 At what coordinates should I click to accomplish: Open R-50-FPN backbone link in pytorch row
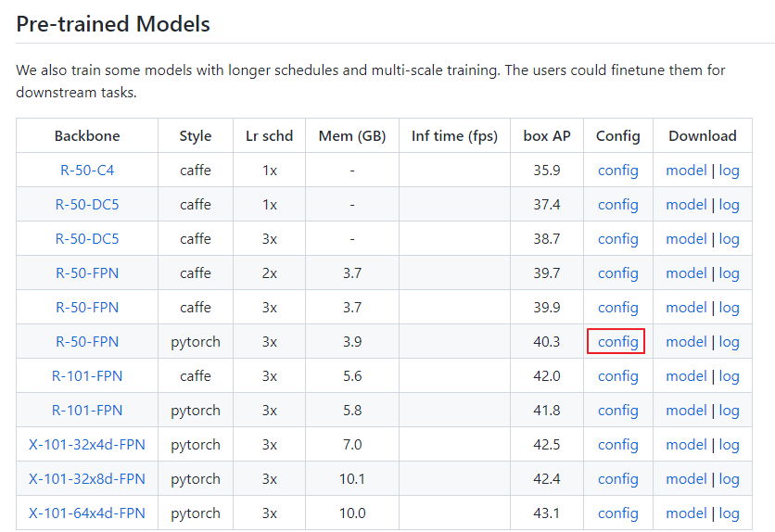(x=87, y=342)
